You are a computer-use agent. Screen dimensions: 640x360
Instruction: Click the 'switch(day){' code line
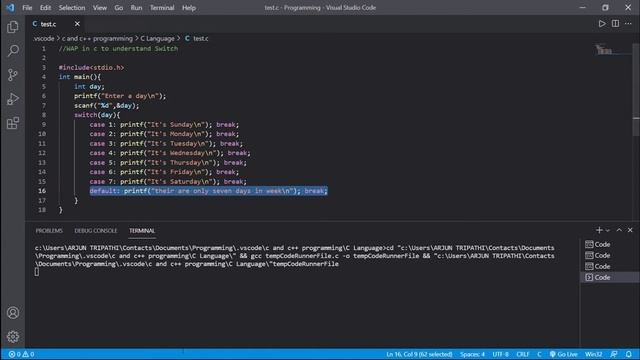97,115
